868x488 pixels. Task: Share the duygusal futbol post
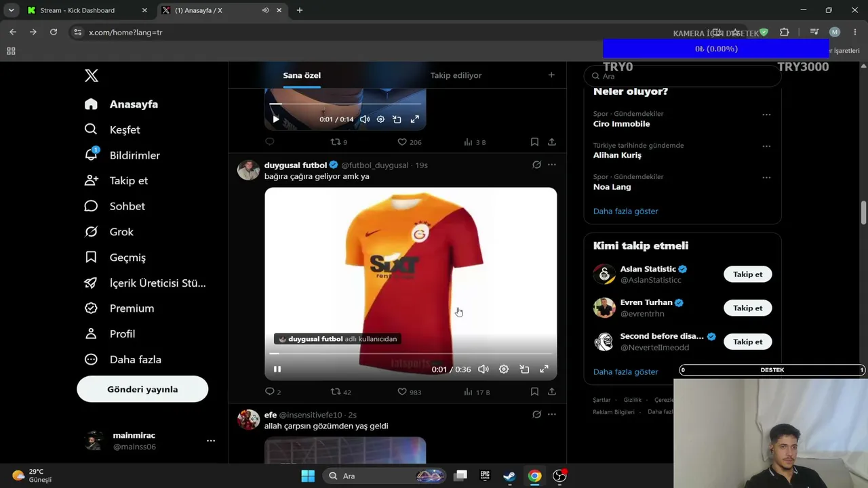click(x=552, y=392)
